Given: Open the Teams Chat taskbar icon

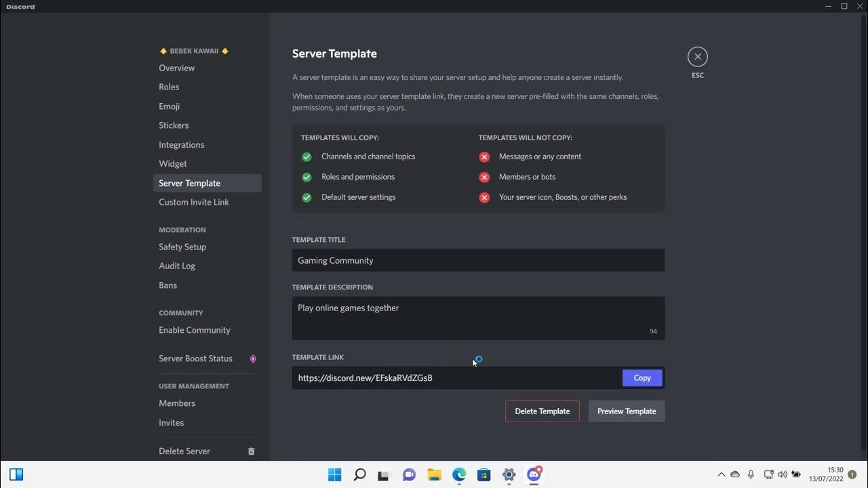Looking at the screenshot, I should click(409, 474).
